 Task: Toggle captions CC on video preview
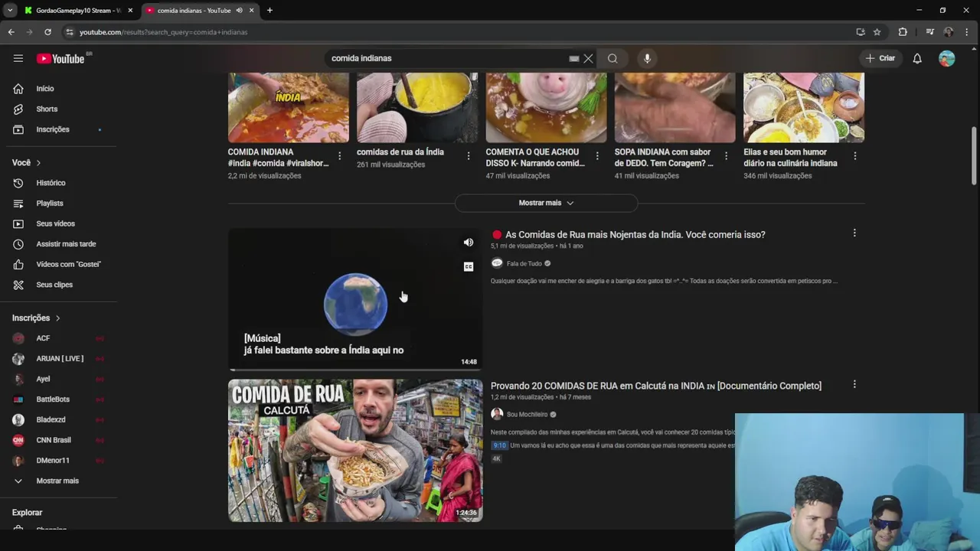pos(469,266)
